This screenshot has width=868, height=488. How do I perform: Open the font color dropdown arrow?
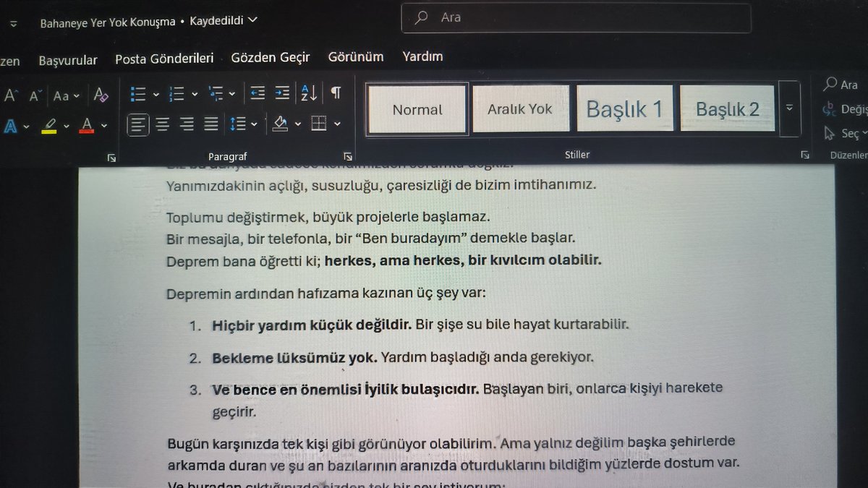coord(104,127)
